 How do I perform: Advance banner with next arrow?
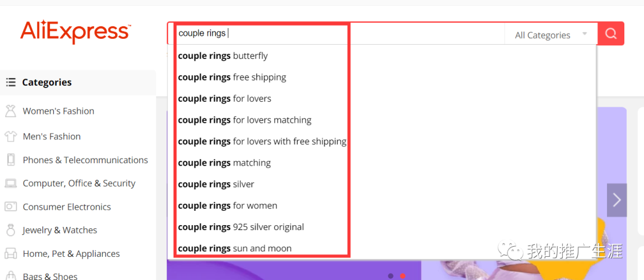point(617,200)
